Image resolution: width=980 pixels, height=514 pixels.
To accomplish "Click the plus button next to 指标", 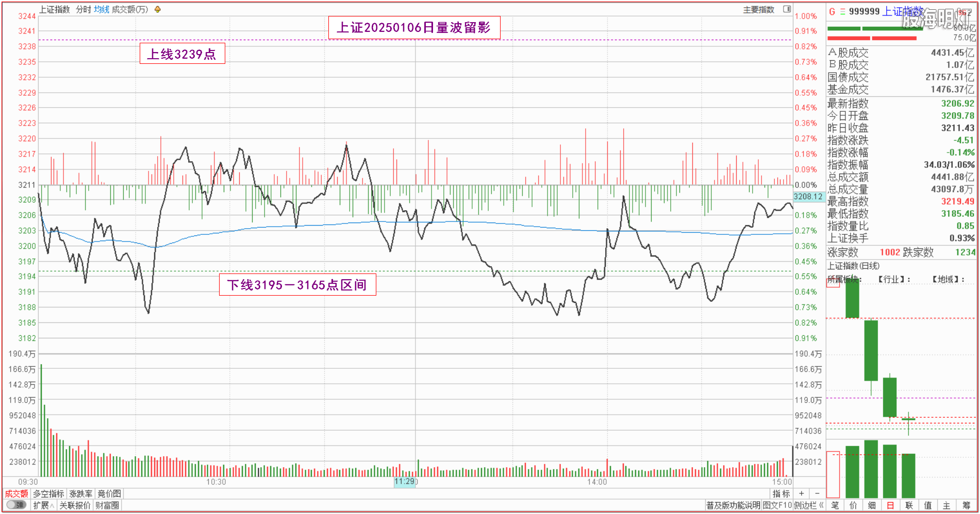I will click(801, 493).
